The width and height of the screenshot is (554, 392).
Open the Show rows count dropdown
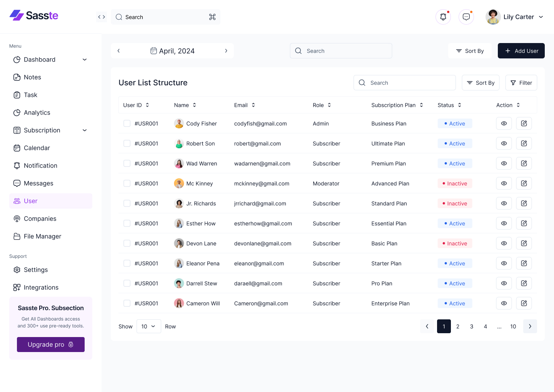(x=149, y=326)
